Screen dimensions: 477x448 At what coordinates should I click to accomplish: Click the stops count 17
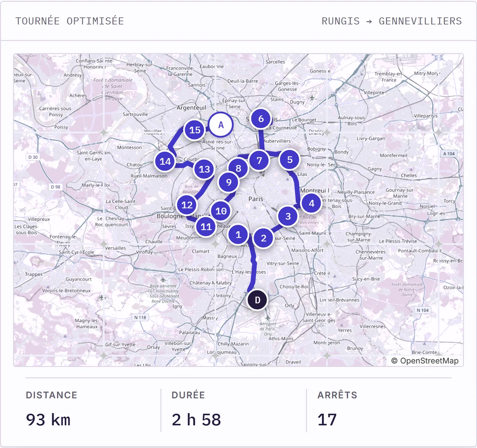[x=327, y=420]
